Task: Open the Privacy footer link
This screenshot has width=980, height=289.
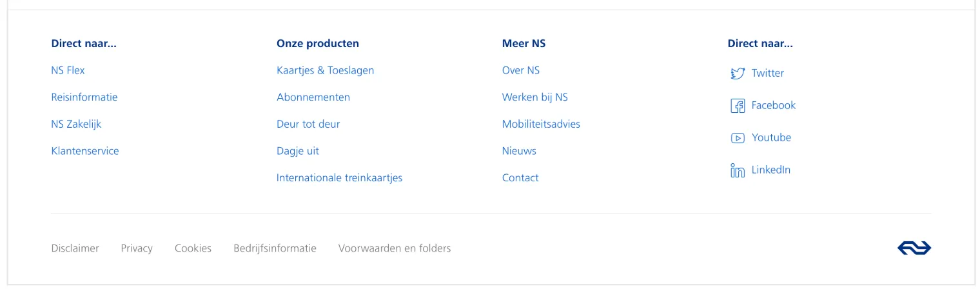Action: click(x=137, y=248)
